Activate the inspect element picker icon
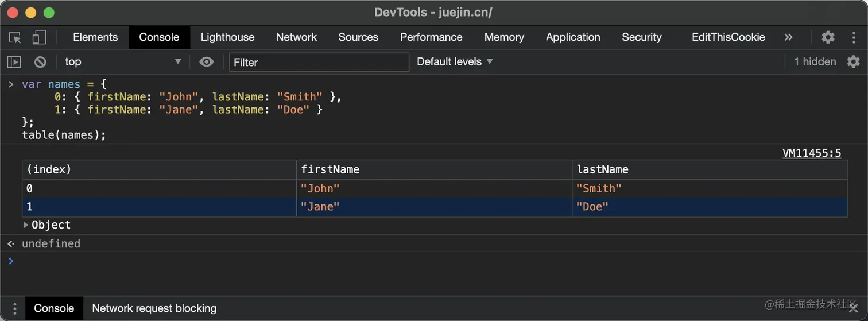868x321 pixels. click(x=15, y=37)
